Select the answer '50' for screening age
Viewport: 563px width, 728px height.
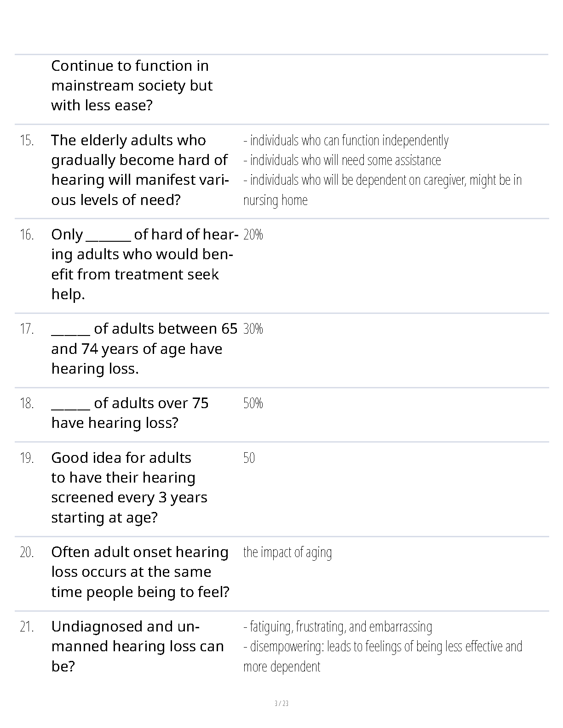(x=249, y=458)
